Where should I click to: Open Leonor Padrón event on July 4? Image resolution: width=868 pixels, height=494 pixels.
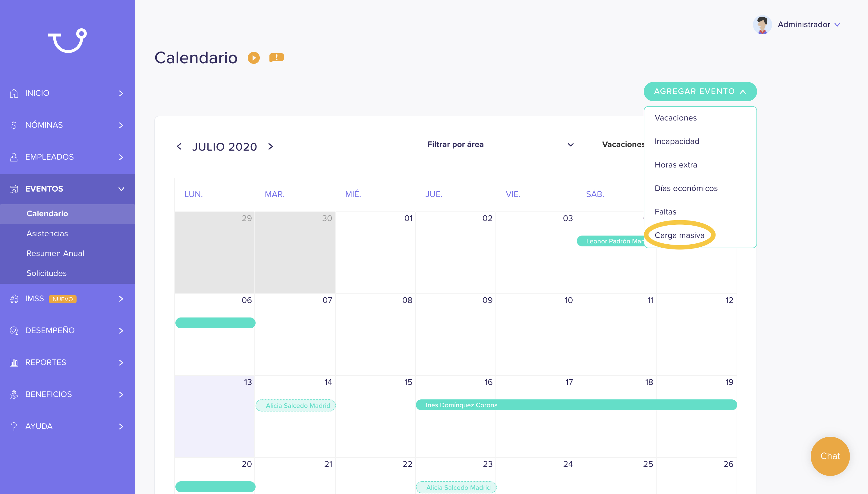tap(611, 241)
